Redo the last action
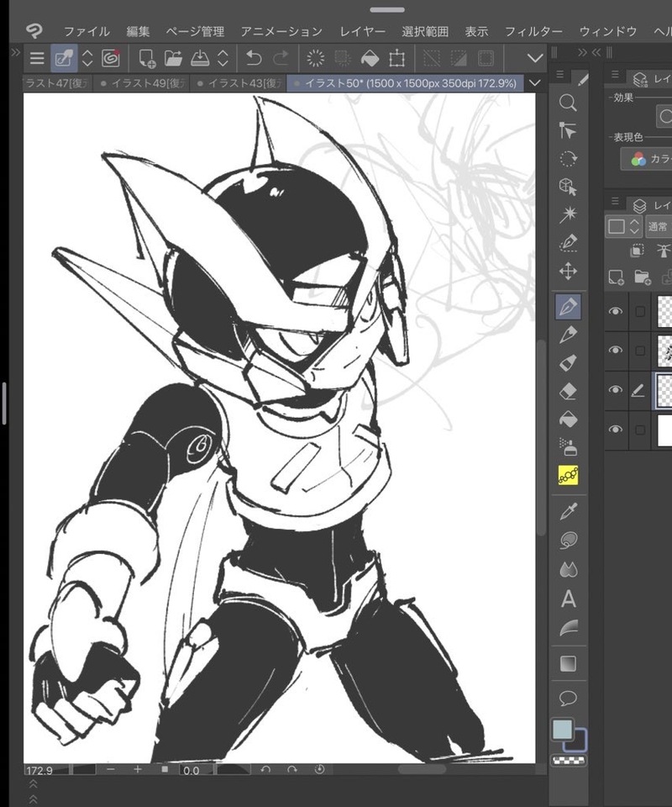 coord(281,58)
